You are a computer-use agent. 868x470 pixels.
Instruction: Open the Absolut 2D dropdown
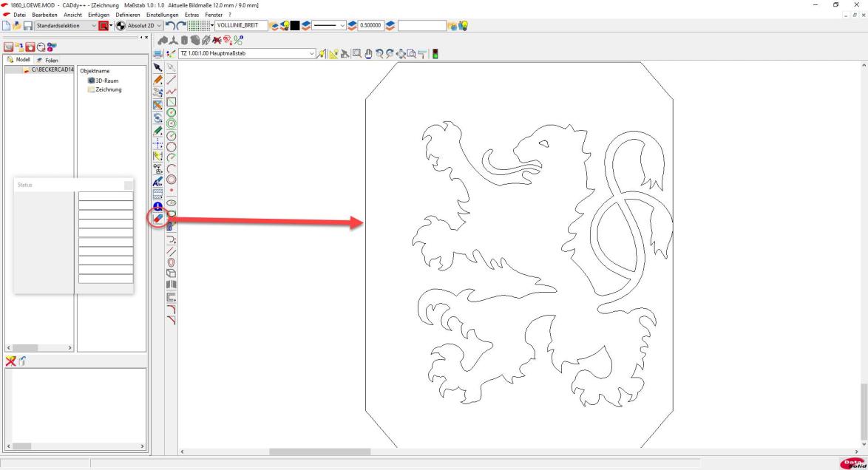(x=144, y=25)
